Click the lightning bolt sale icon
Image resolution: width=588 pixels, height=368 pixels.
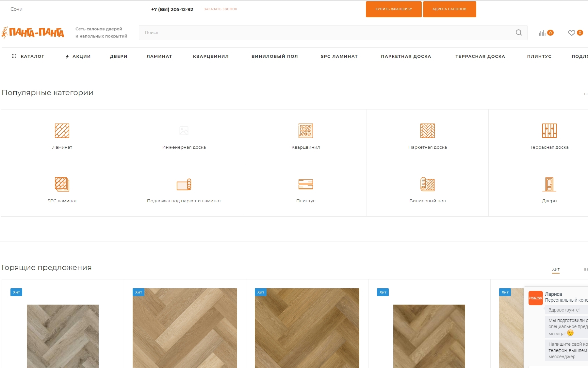pyautogui.click(x=67, y=56)
